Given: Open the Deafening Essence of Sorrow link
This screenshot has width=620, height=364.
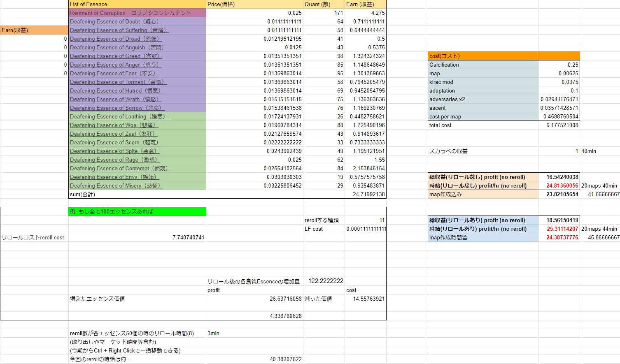Looking at the screenshot, I should (117, 108).
